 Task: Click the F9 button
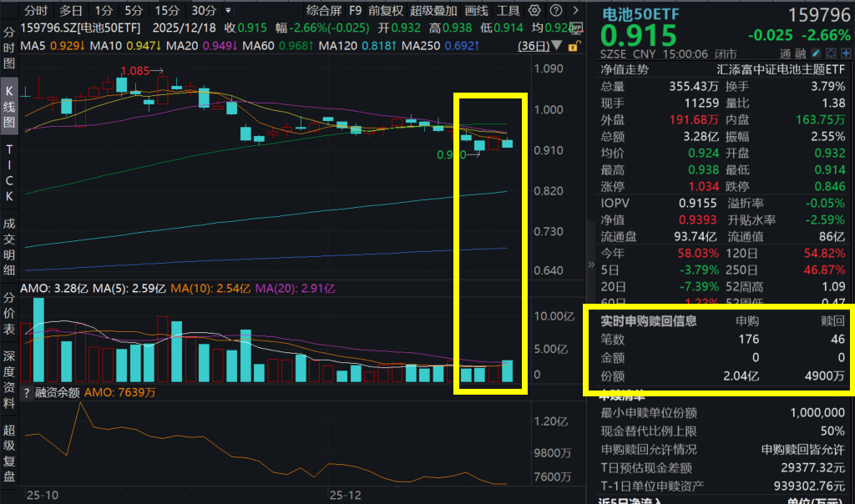354,11
